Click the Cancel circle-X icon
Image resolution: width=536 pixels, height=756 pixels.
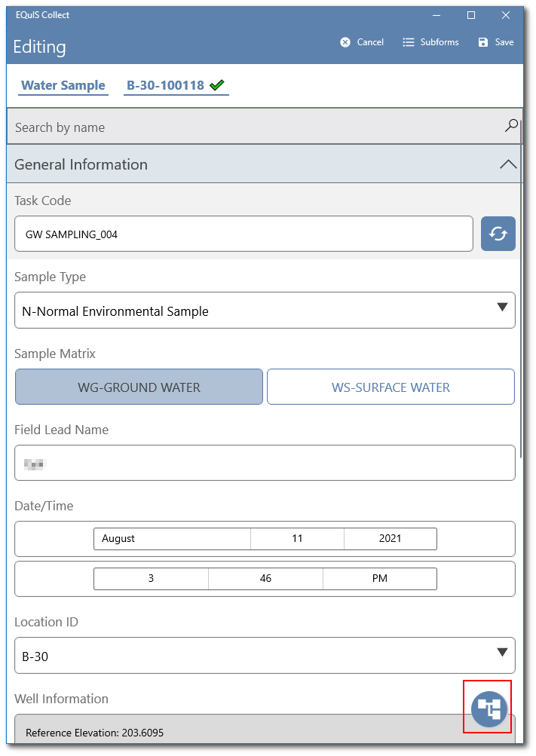point(345,42)
